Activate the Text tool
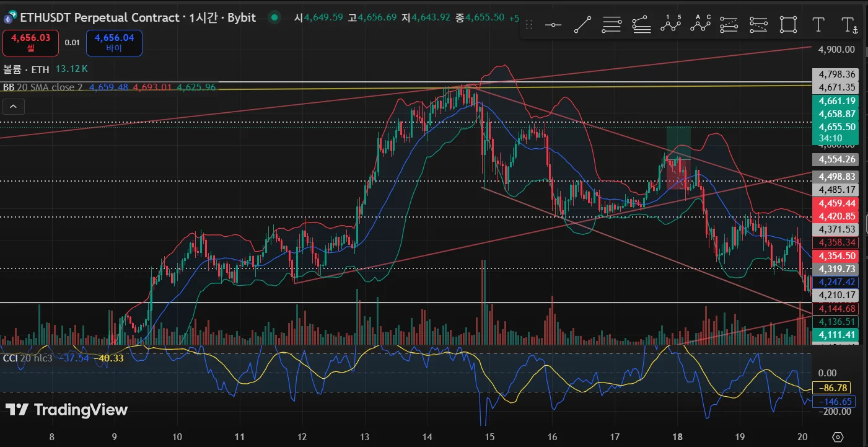This screenshot has height=447, width=868. (x=818, y=25)
